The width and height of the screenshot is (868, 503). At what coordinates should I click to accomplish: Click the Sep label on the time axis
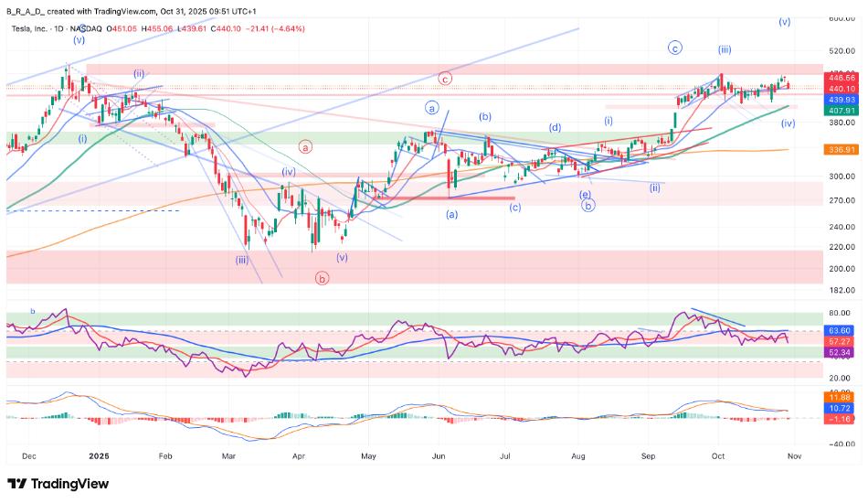648,455
